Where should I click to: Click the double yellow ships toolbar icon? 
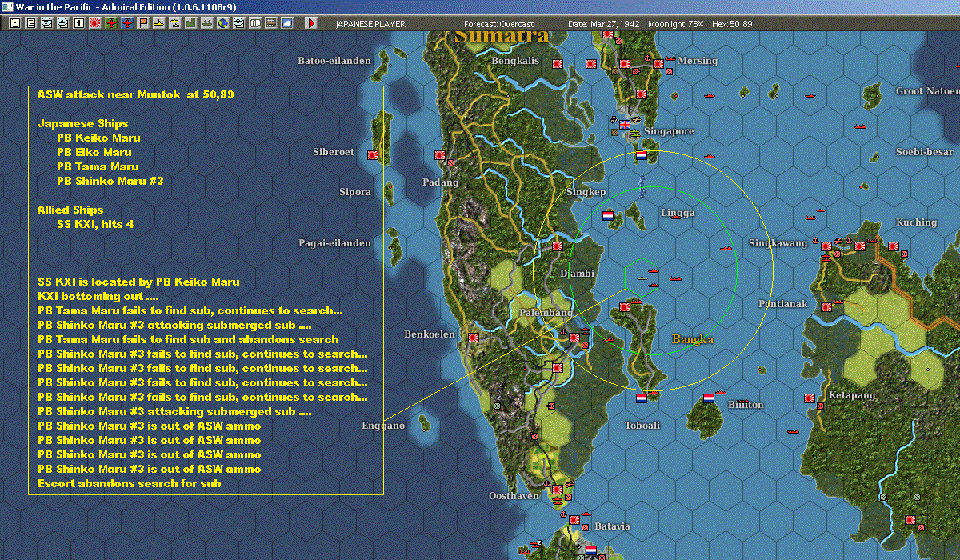[174, 23]
